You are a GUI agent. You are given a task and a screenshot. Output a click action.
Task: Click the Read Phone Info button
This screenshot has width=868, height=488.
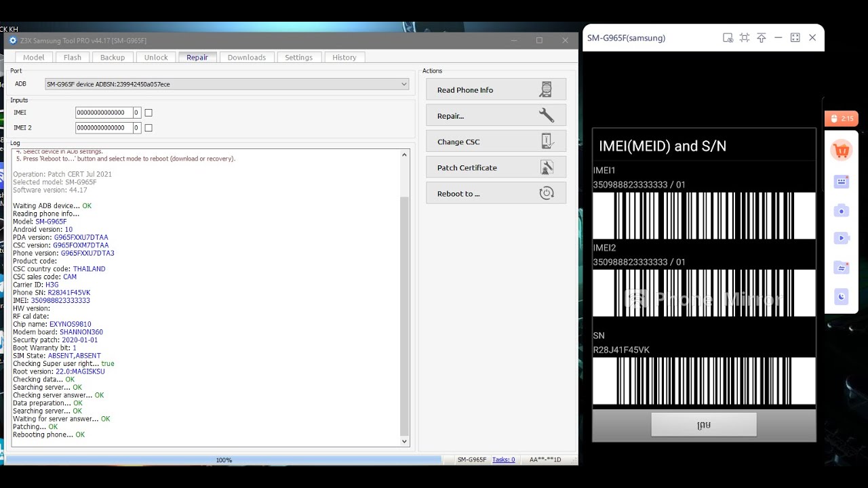click(496, 89)
